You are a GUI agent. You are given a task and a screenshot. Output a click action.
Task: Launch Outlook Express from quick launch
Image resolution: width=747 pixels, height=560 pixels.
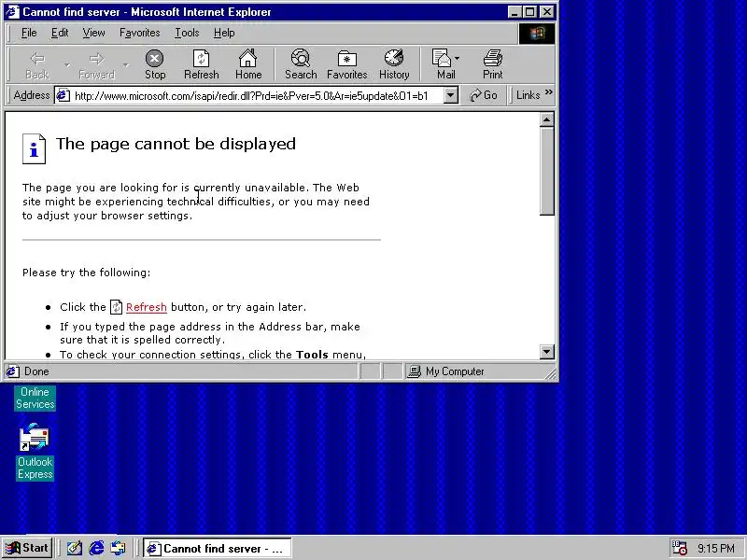pyautogui.click(x=119, y=548)
